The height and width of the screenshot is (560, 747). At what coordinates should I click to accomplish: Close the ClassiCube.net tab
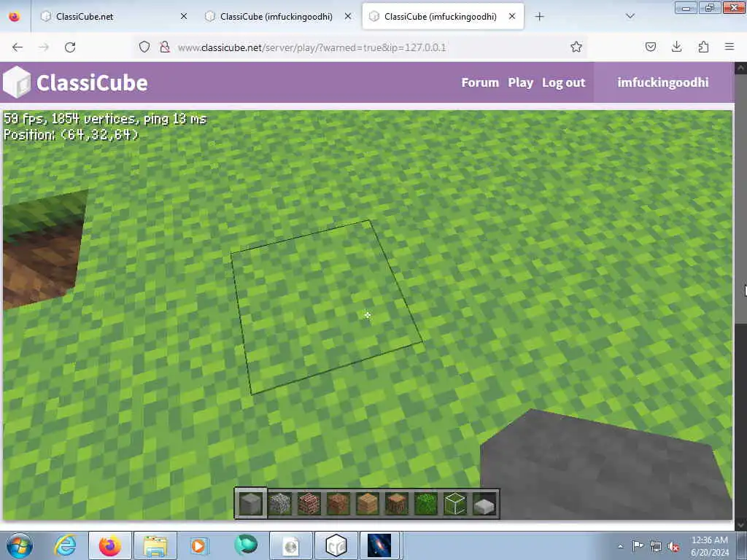pos(184,16)
